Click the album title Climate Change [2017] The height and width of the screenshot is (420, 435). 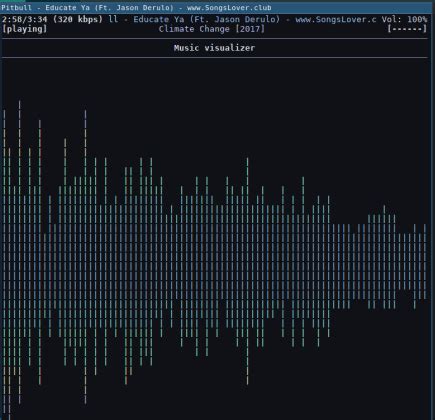212,29
